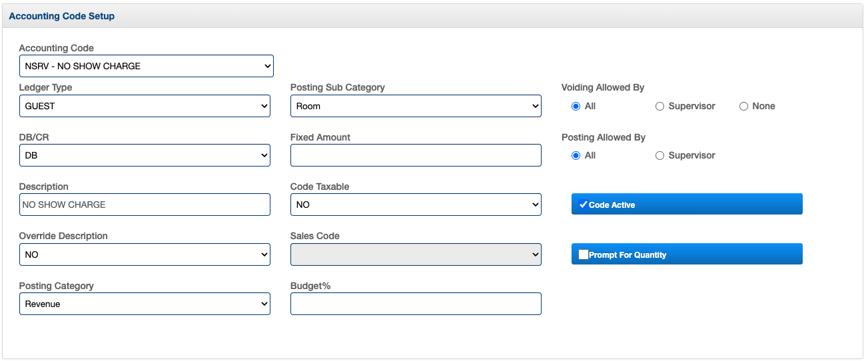Image resolution: width=868 pixels, height=361 pixels.
Task: Expand the Ledger Type dropdown
Action: tap(145, 106)
